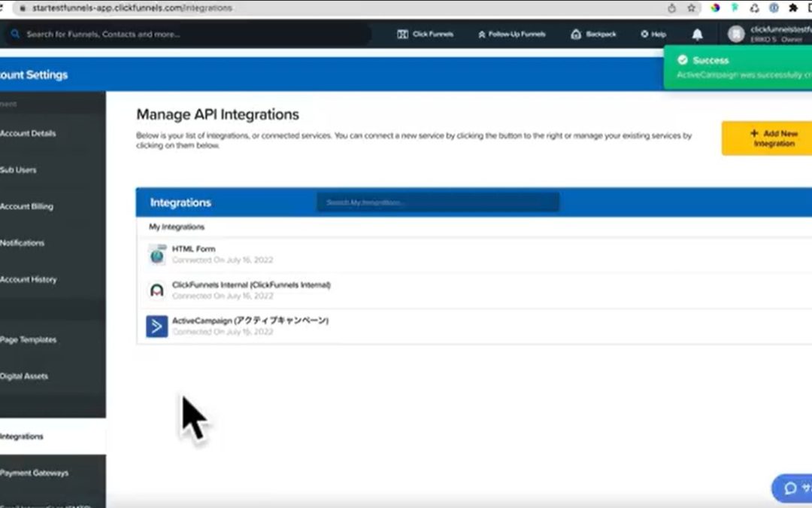The height and width of the screenshot is (508, 812).
Task: Click the search magnifier icon in top bar
Action: point(15,34)
